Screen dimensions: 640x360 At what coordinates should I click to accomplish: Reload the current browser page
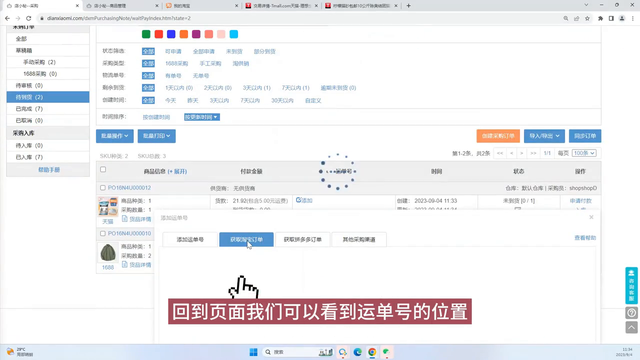click(x=29, y=18)
